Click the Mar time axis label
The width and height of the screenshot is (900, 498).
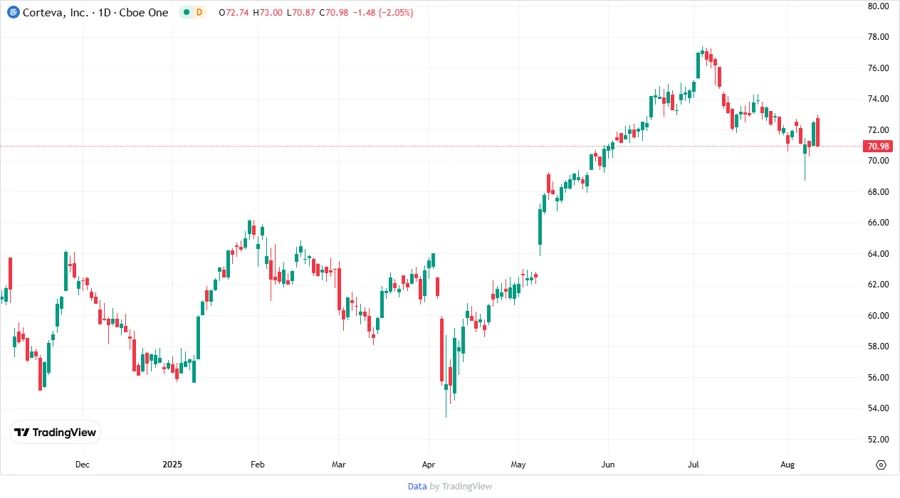point(339,464)
